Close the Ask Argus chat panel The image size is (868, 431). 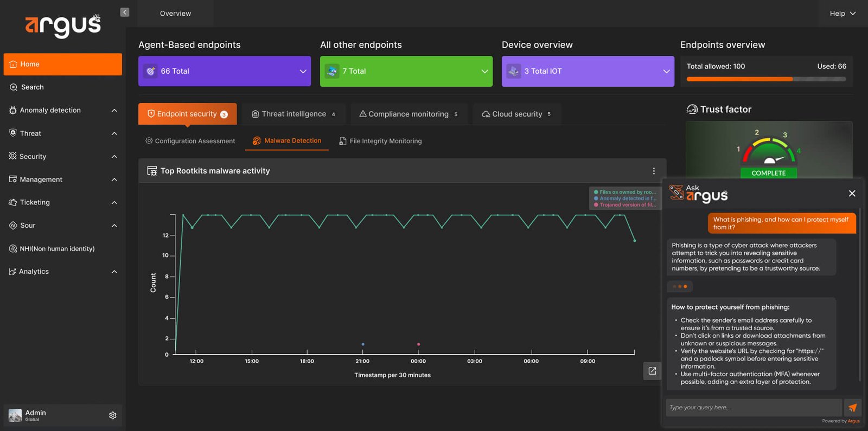(x=852, y=194)
